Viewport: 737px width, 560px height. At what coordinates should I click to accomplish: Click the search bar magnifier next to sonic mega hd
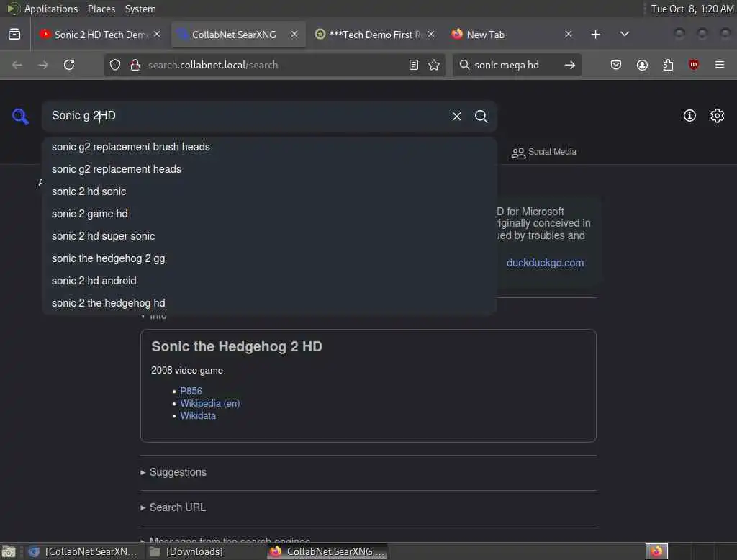[464, 65]
